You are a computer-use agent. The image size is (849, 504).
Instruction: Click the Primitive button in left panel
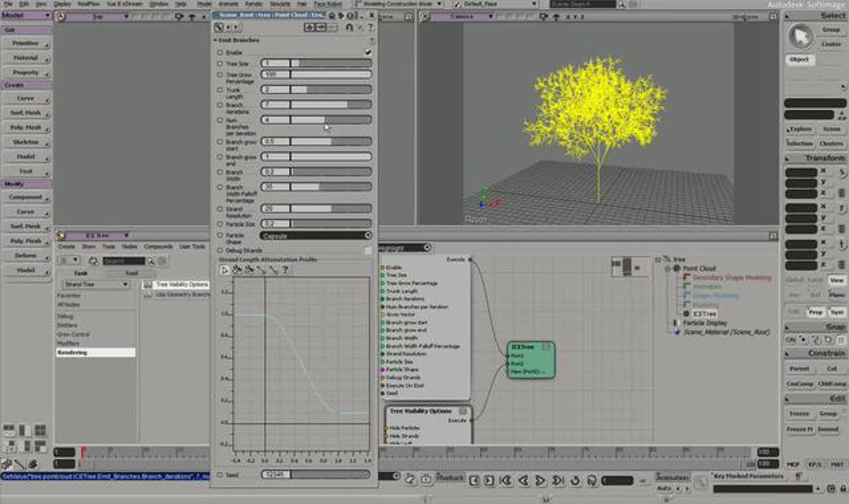coord(26,44)
